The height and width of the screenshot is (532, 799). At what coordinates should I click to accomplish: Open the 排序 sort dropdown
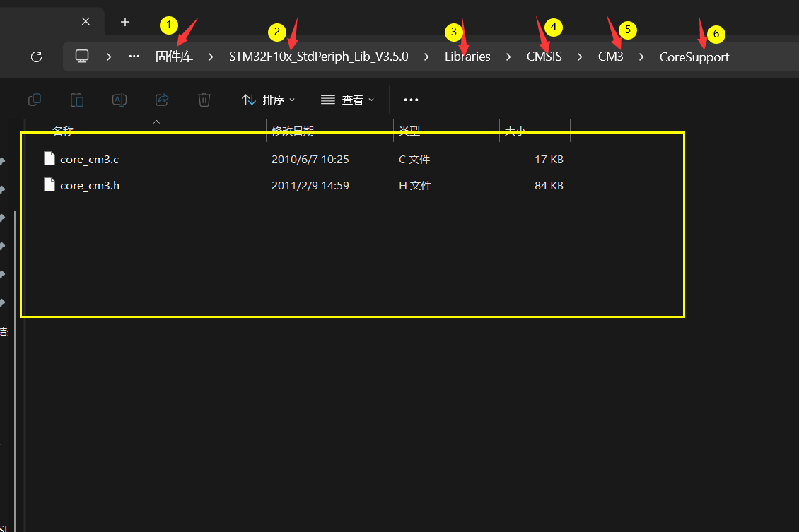tap(268, 100)
